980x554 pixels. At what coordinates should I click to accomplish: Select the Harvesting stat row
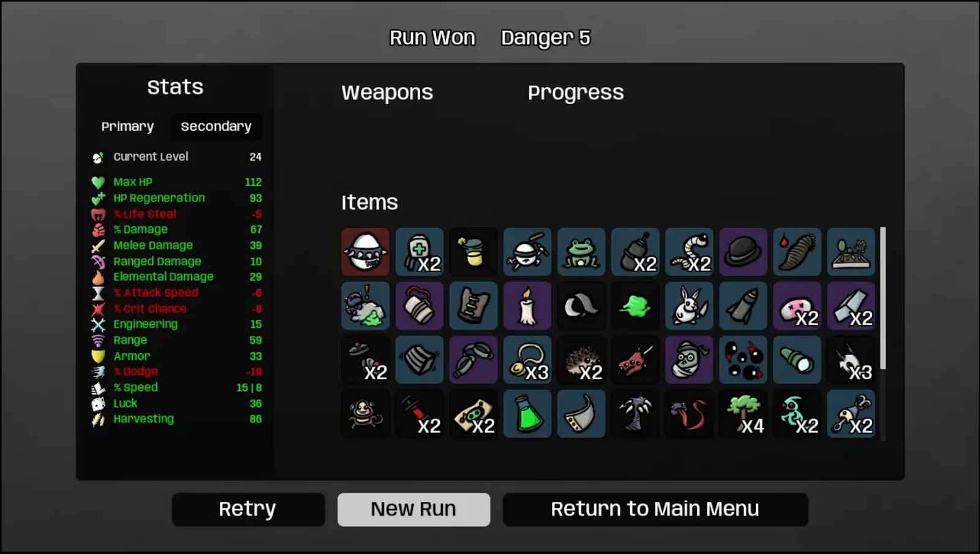pyautogui.click(x=176, y=419)
